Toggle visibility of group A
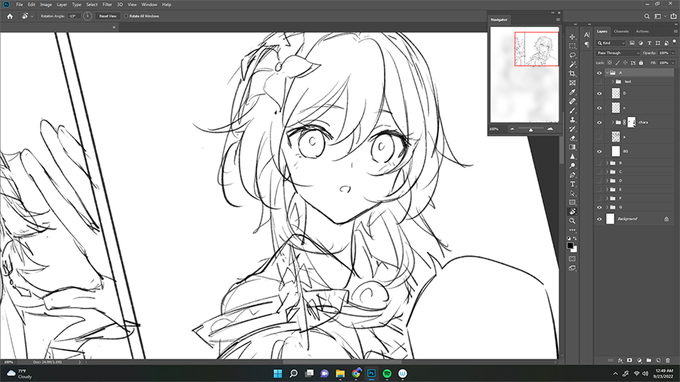Screen dimensions: 680x382 click(599, 73)
